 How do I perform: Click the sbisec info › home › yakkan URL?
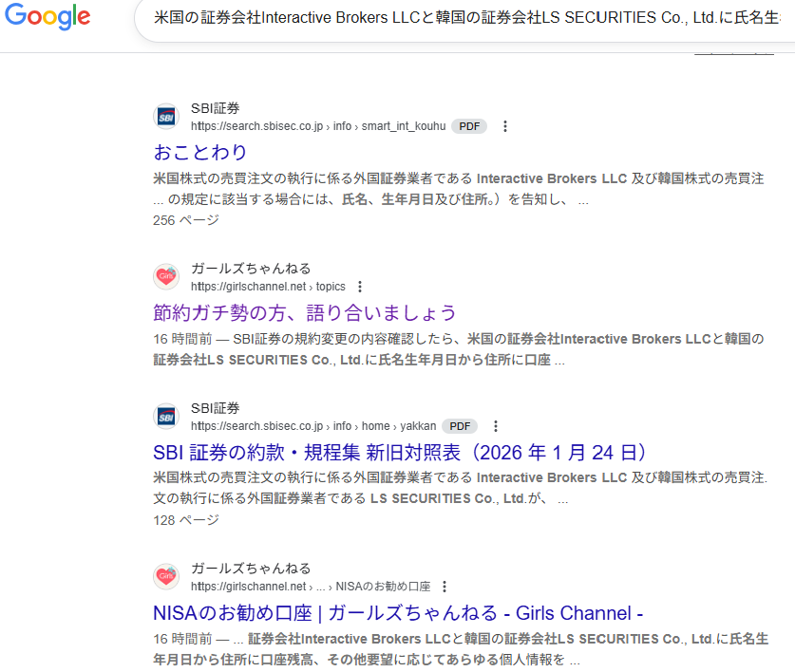click(x=313, y=426)
